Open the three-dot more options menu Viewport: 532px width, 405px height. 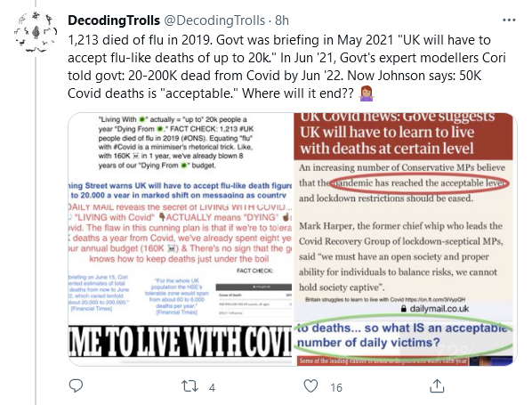(x=509, y=20)
